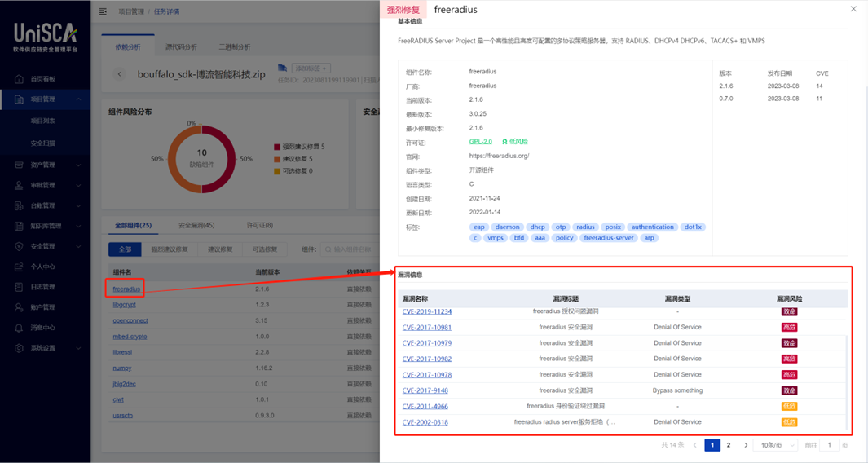Expand the 知识库管理 menu chevron
Image resolution: width=868 pixels, height=463 pixels.
[78, 226]
